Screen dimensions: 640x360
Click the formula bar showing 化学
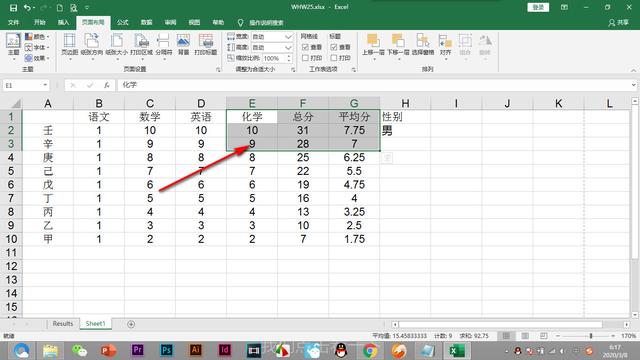click(373, 85)
